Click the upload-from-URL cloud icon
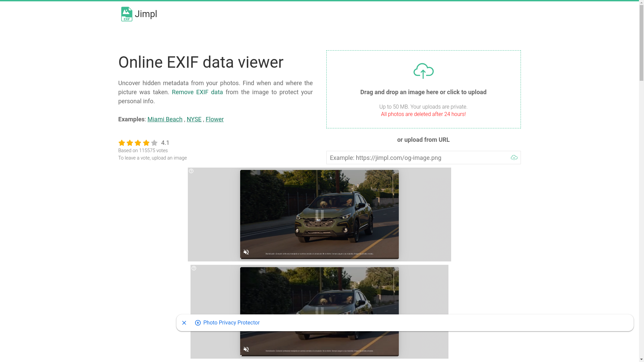Screen dimensions: 644x362 pyautogui.click(x=514, y=158)
